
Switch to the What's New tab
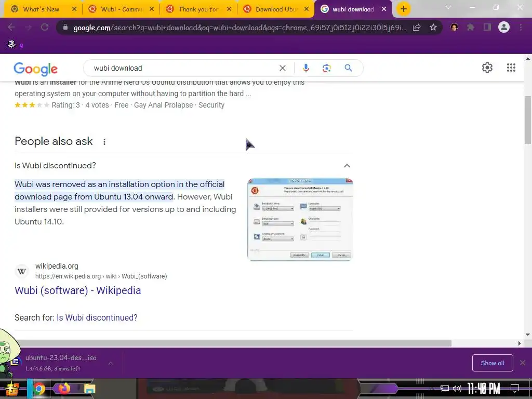click(x=41, y=9)
